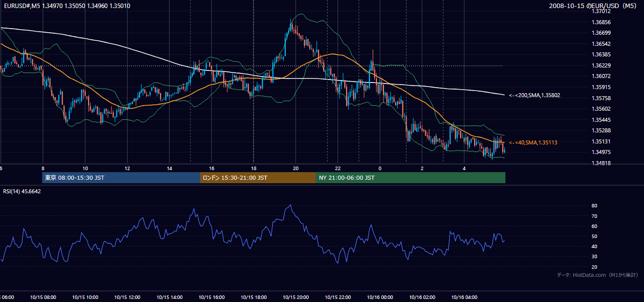644x302 pixels.
Task: Click hour marker 2 under the price chart
Action: (422, 169)
